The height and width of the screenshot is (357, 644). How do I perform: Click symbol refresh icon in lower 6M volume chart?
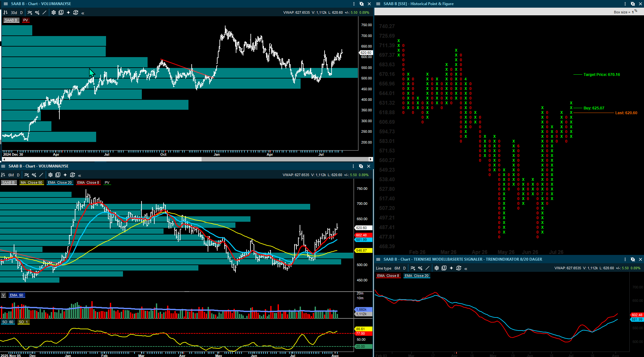point(73,175)
